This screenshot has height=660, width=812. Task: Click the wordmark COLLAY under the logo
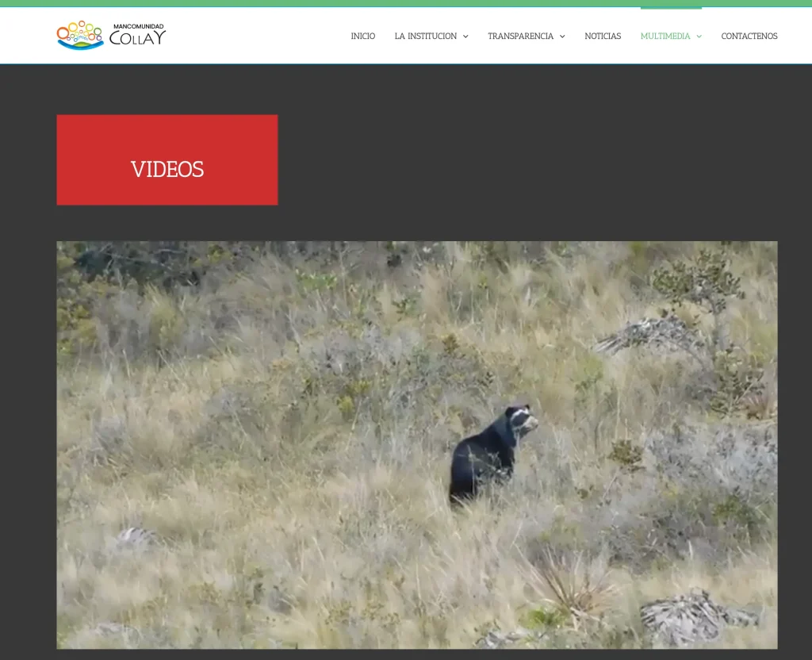click(137, 38)
